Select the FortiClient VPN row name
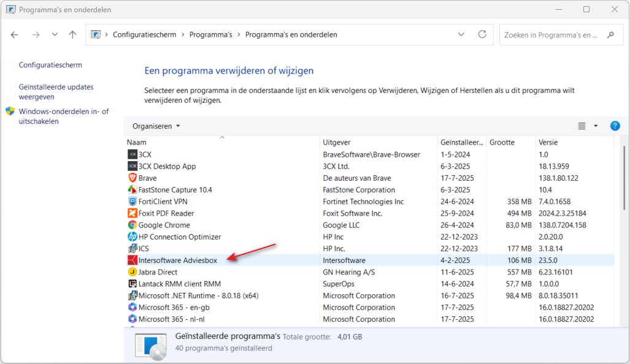The image size is (630, 364). (163, 202)
